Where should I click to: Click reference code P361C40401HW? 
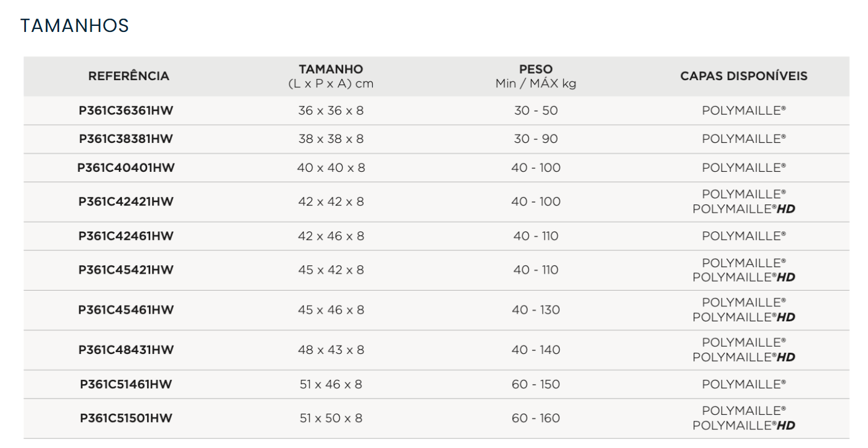pyautogui.click(x=126, y=168)
